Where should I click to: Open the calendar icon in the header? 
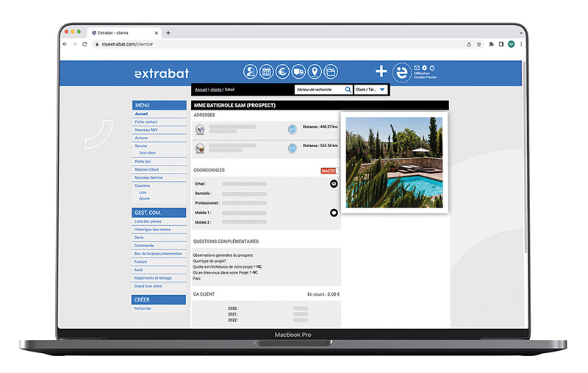266,71
